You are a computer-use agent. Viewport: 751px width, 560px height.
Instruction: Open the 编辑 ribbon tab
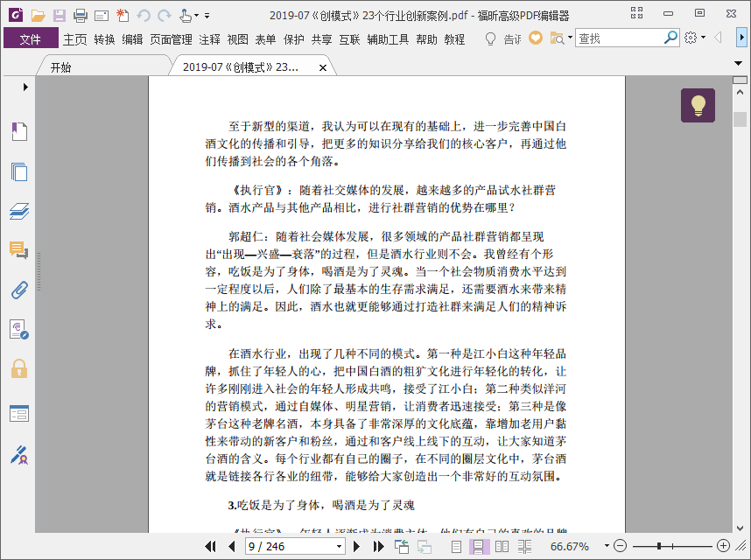pos(132,39)
